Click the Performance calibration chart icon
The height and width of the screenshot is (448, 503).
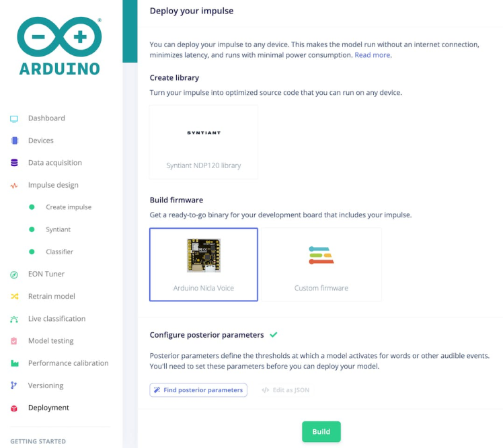pos(14,363)
